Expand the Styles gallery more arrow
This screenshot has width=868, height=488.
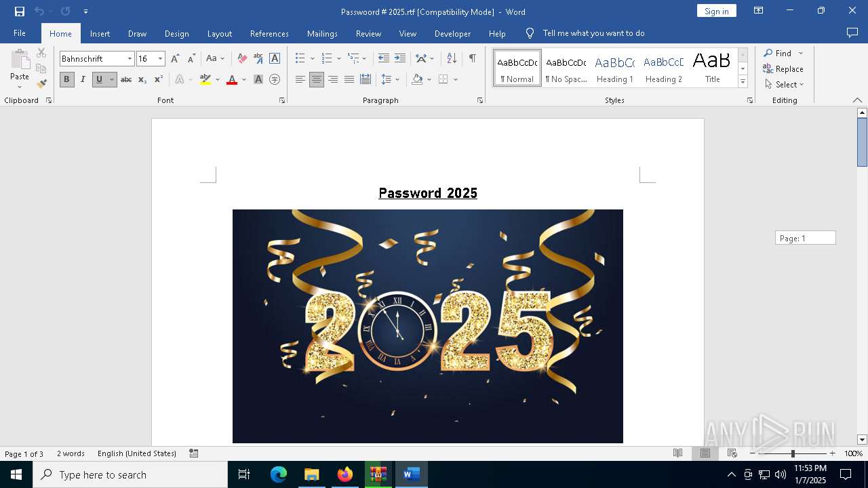[743, 82]
